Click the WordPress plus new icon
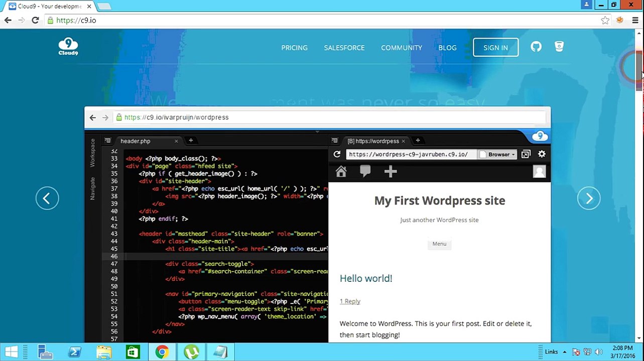This screenshot has width=644, height=361. pos(391,172)
